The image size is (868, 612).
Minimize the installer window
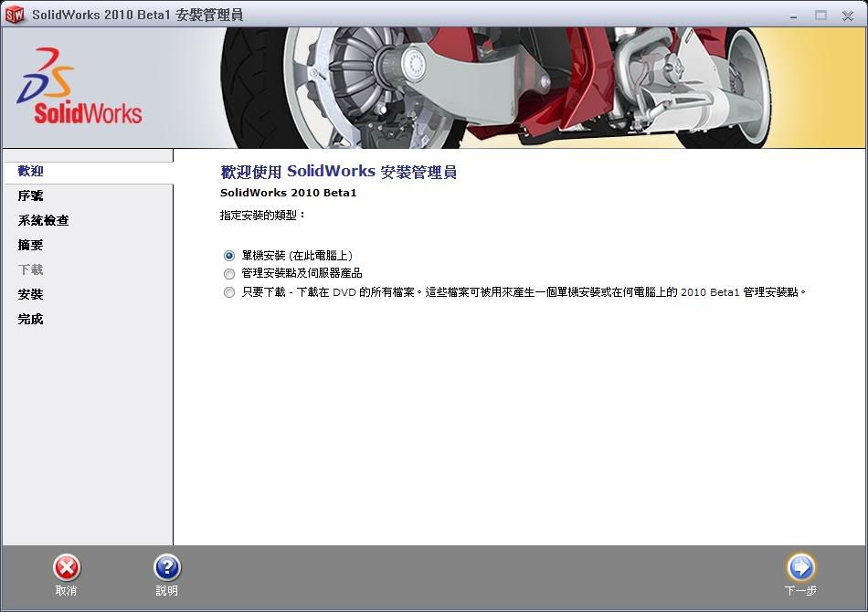point(794,16)
